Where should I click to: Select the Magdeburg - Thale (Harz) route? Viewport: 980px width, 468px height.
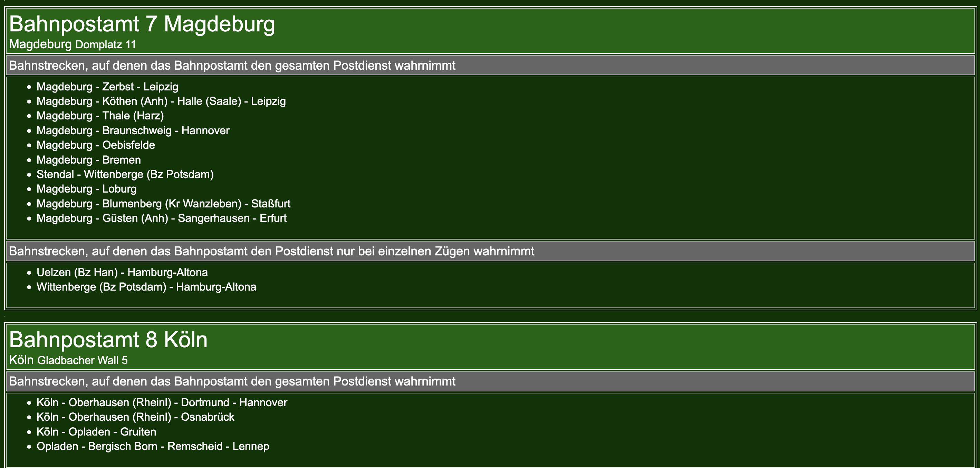pyautogui.click(x=100, y=116)
